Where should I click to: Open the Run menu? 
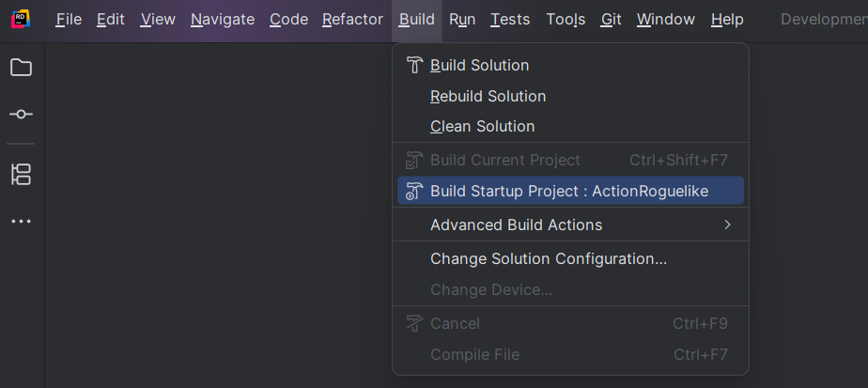click(x=462, y=19)
